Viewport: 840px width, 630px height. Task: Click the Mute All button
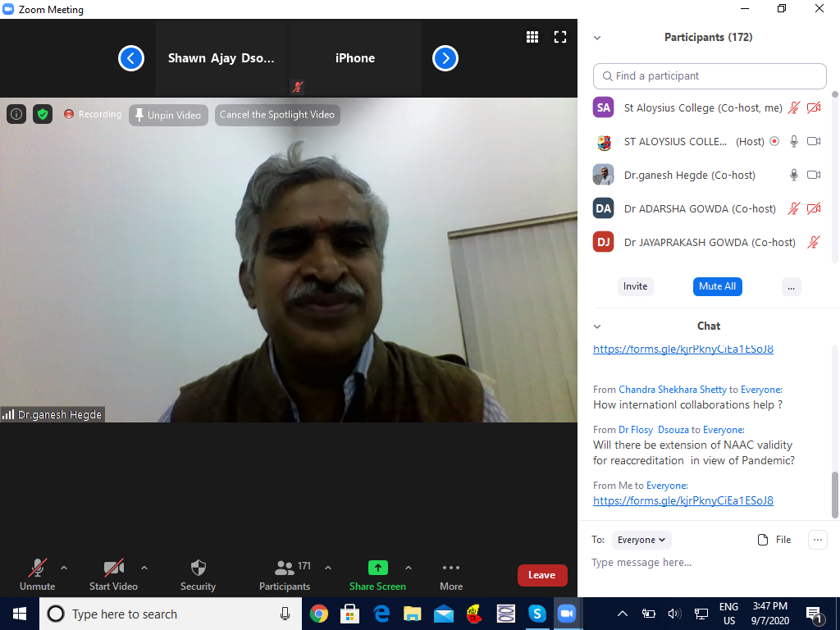pyautogui.click(x=717, y=286)
